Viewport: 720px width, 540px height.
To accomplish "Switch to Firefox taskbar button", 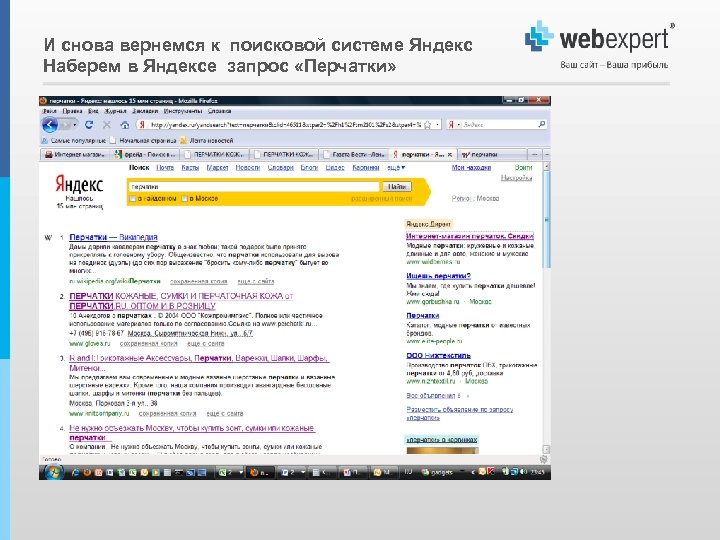I will (260, 472).
